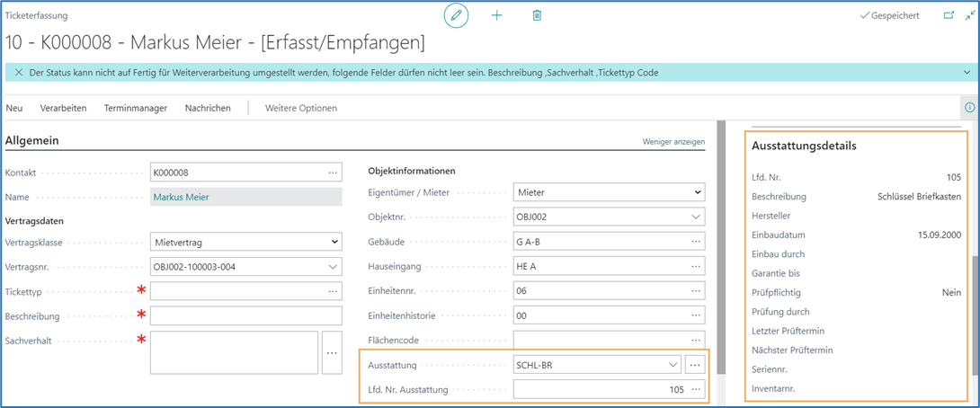Click the plus icon to add new
The height and width of the screenshot is (408, 980).
496,15
